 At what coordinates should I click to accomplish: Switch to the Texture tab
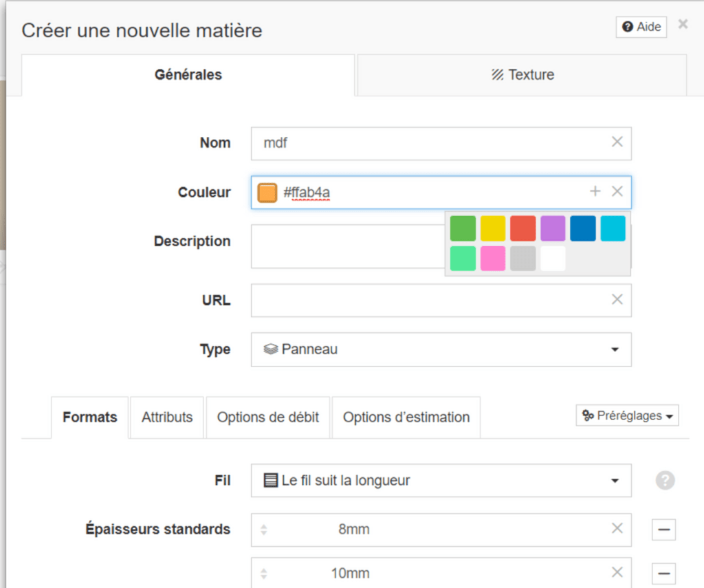coord(522,75)
